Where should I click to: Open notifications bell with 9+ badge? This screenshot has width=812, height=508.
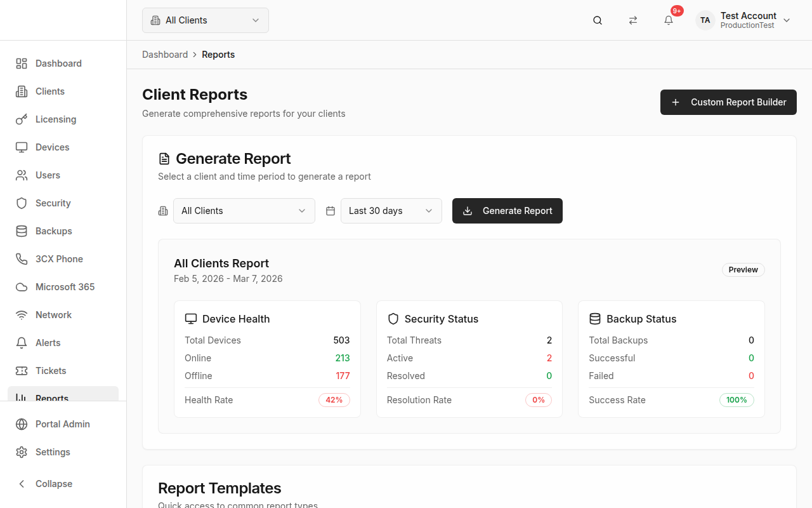pos(669,20)
